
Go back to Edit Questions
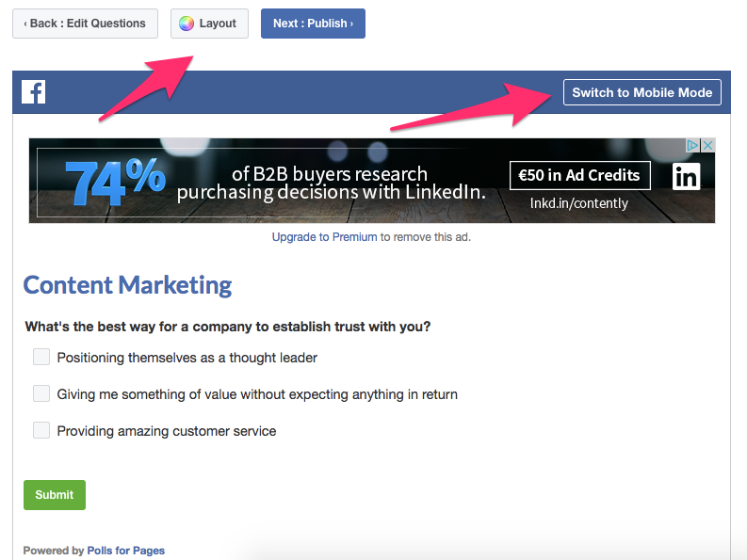86,24
